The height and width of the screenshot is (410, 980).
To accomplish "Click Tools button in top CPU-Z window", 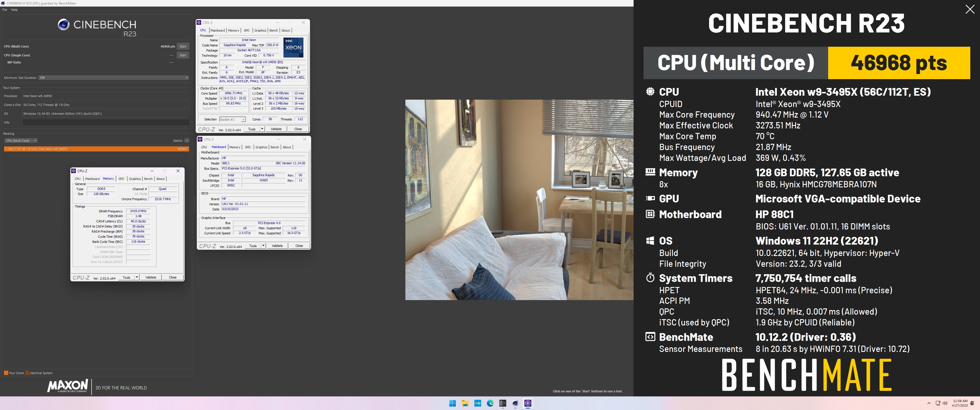I will [x=252, y=129].
